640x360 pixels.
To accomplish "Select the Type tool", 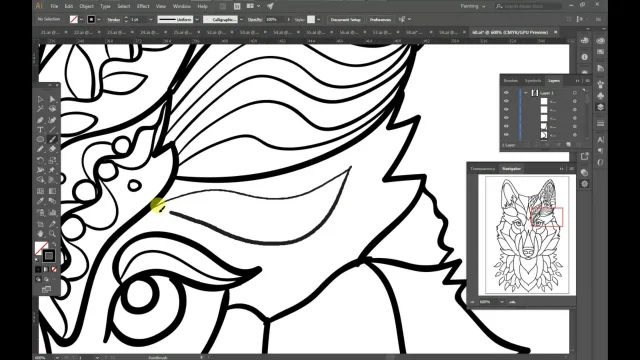I will tap(40, 130).
